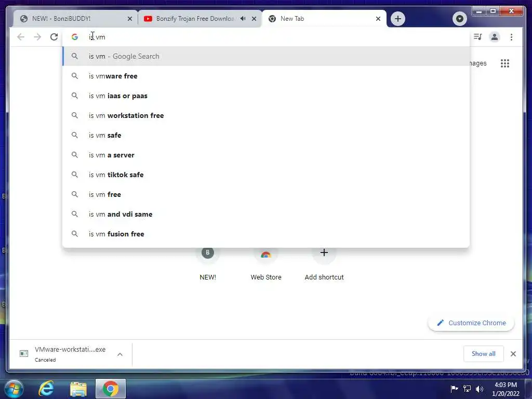Viewport: 532px width, 399px height.
Task: Open the Chrome three-dot menu
Action: [511, 37]
